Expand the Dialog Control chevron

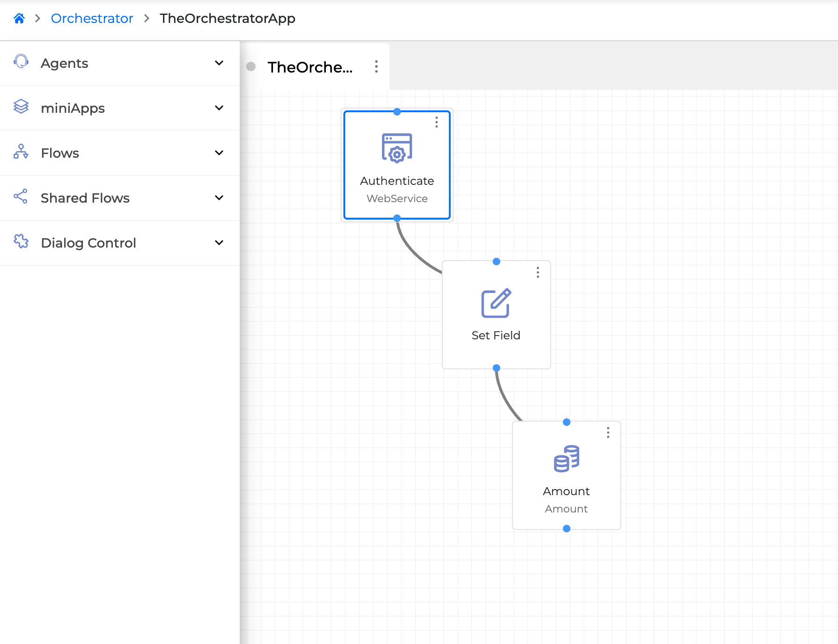click(x=219, y=243)
